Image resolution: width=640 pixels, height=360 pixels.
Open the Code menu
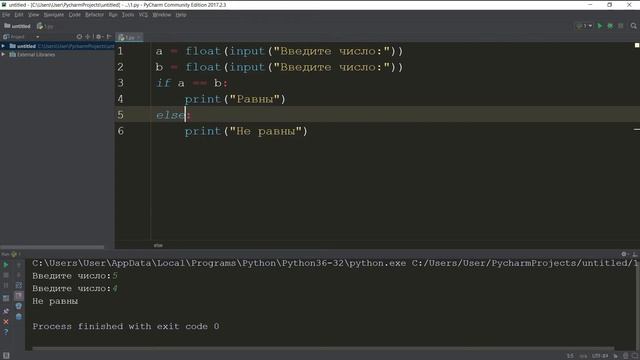(74, 15)
